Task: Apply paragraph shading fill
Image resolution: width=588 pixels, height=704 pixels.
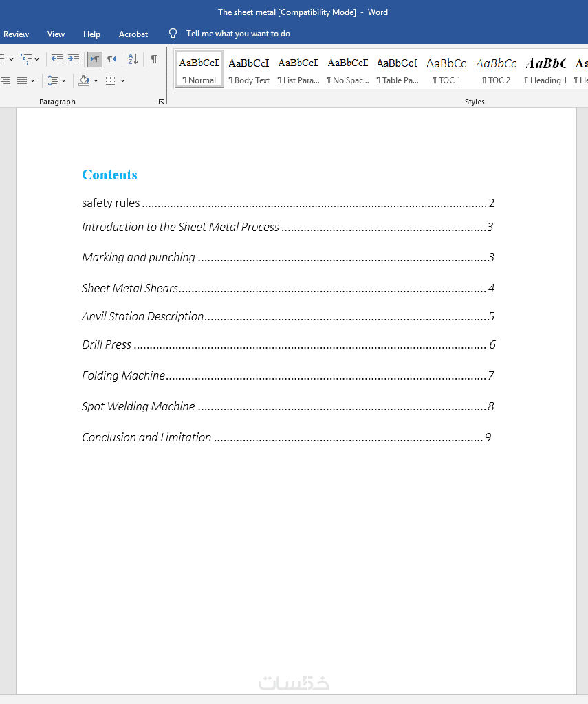Action: [x=84, y=80]
